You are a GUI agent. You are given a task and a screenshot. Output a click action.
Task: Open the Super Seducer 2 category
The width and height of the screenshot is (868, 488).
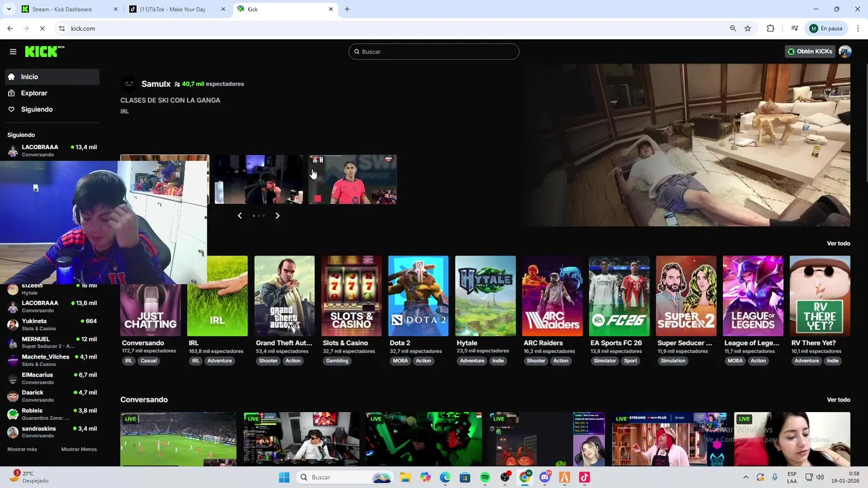(x=686, y=296)
